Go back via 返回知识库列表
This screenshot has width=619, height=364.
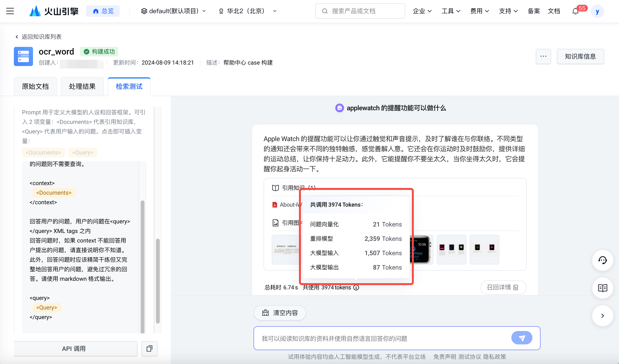pyautogui.click(x=38, y=37)
